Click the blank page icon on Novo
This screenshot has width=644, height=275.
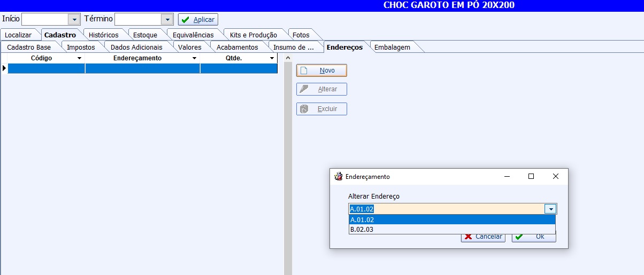(x=304, y=70)
